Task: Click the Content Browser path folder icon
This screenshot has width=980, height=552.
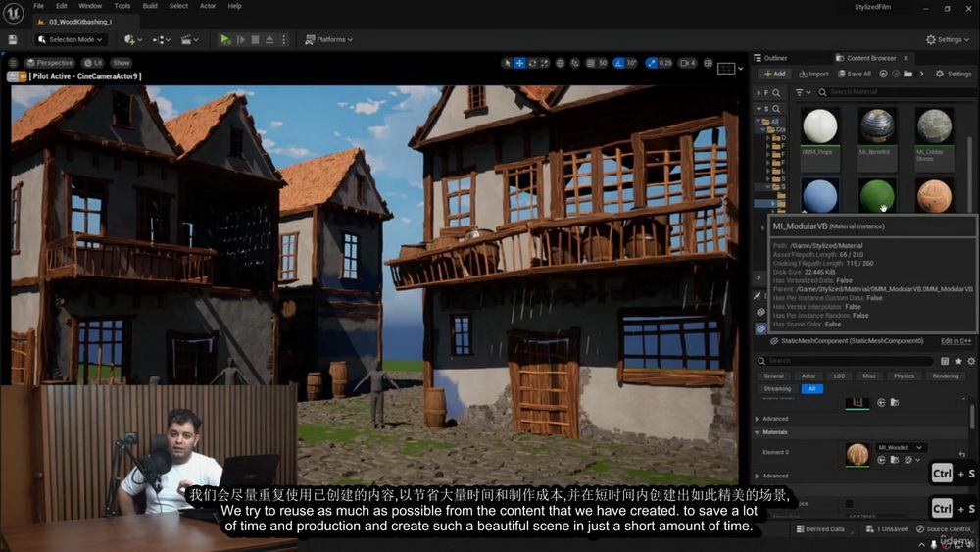Action: (x=908, y=74)
